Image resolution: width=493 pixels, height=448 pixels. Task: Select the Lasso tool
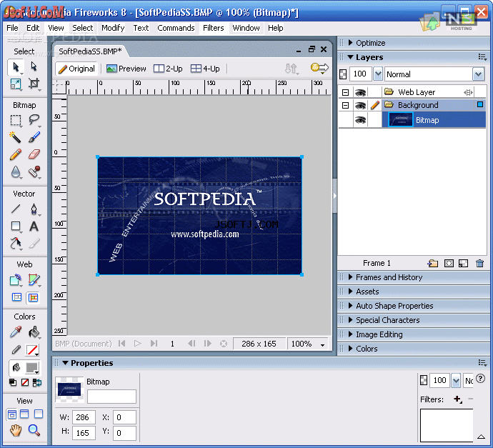[34, 120]
